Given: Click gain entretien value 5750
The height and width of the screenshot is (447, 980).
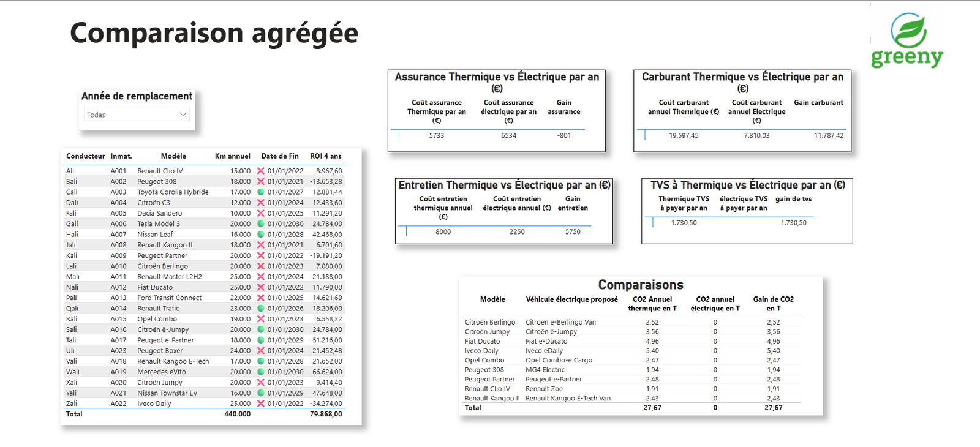Looking at the screenshot, I should (573, 231).
